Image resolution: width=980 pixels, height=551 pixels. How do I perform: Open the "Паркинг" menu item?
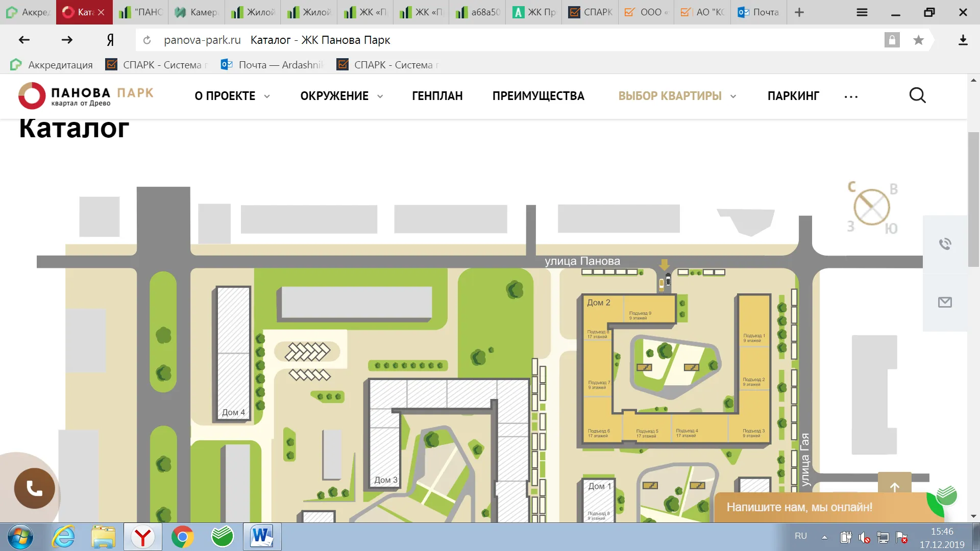[793, 96]
